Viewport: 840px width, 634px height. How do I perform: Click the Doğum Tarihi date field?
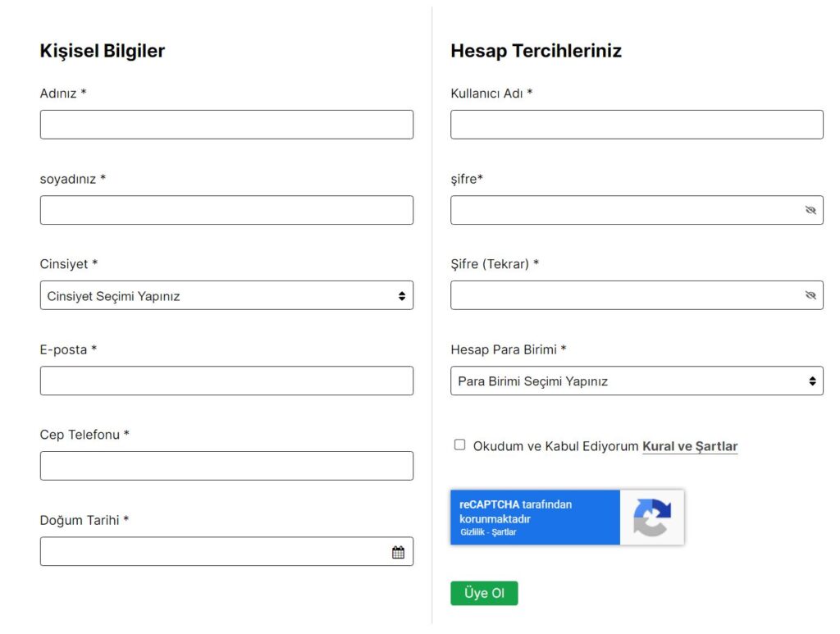tap(216, 551)
